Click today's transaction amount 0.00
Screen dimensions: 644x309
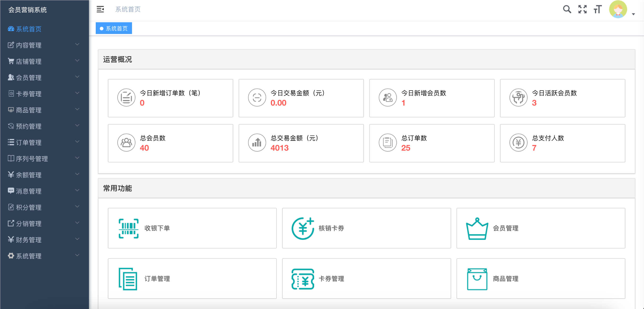[x=278, y=103]
